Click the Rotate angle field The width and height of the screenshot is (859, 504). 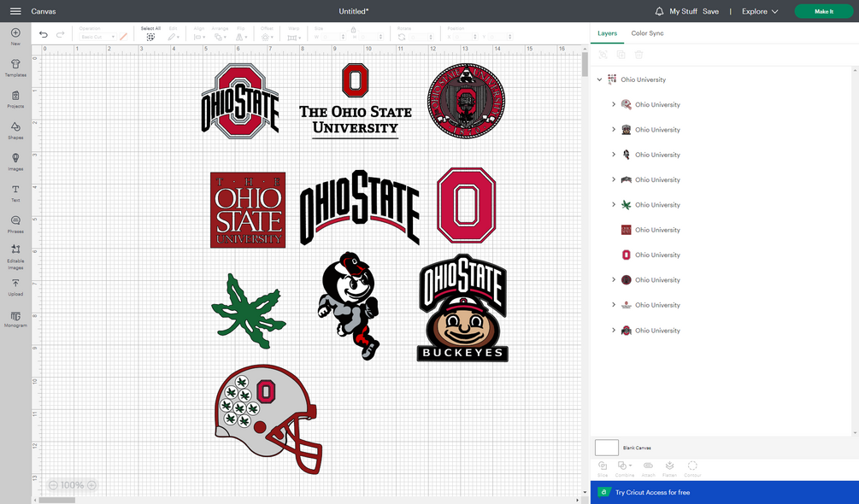[421, 37]
